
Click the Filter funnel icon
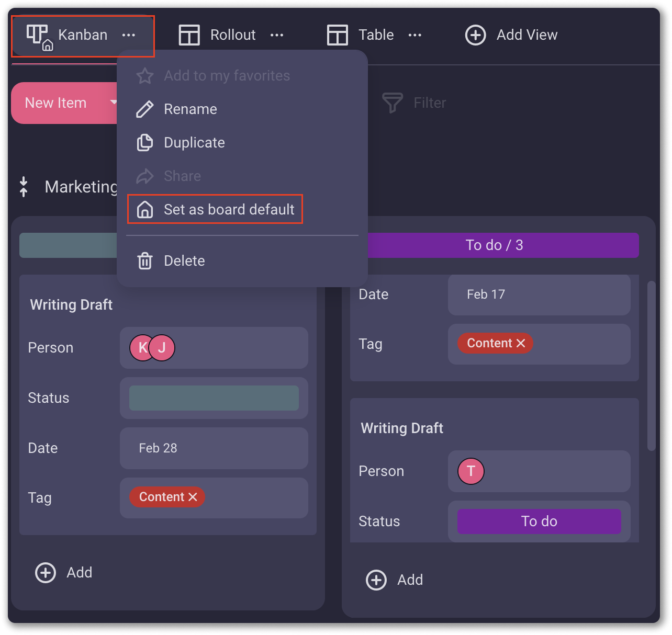[x=392, y=103]
